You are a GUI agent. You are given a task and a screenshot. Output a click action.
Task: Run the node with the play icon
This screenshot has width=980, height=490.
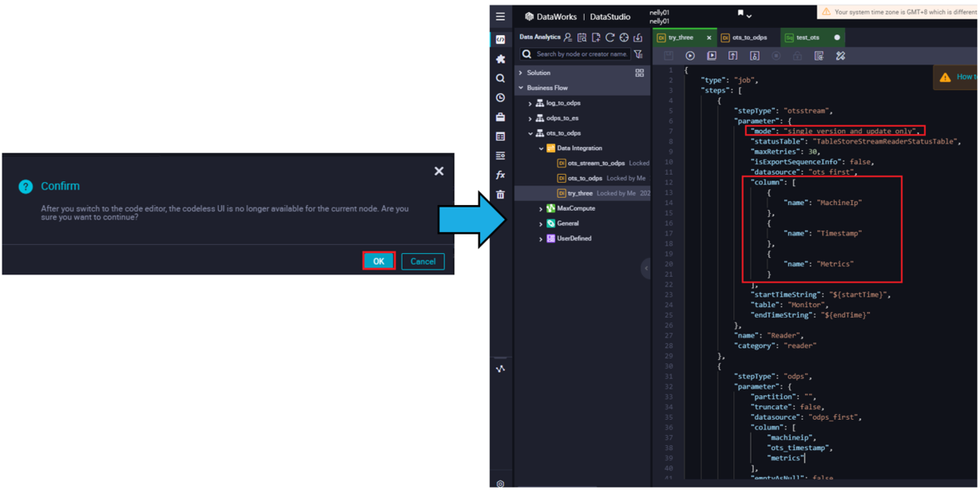click(690, 56)
